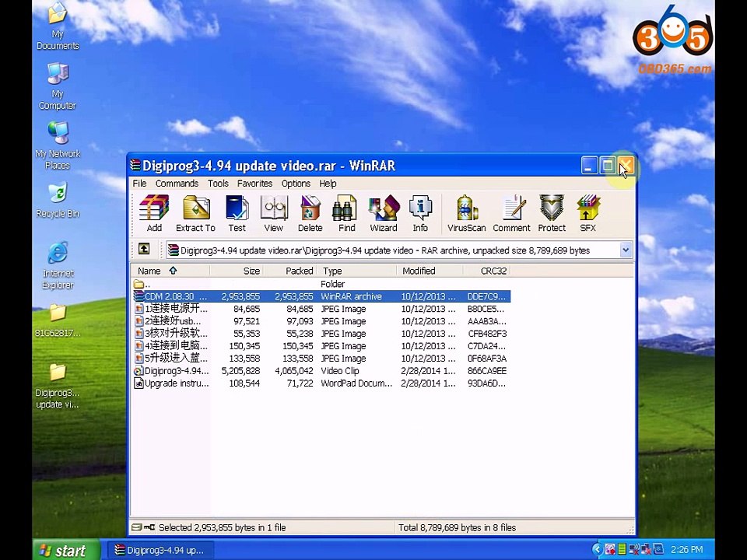Screen dimensions: 747x560
Task: Open the Help menu
Action: tap(328, 184)
